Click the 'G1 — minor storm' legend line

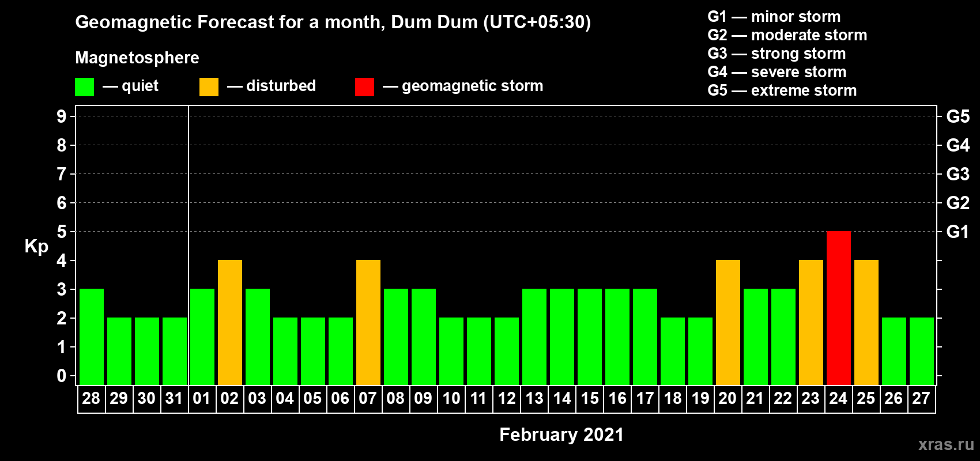click(x=774, y=17)
